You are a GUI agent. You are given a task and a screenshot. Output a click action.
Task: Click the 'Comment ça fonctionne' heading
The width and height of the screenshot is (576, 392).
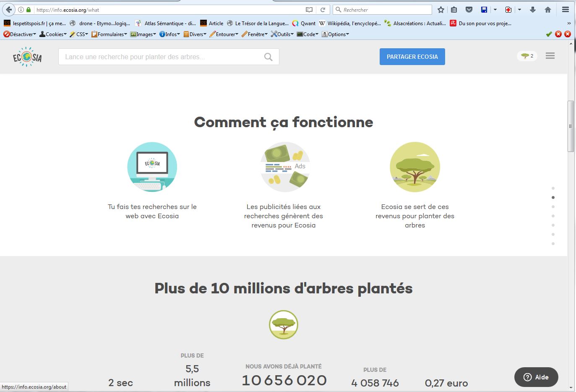[284, 122]
